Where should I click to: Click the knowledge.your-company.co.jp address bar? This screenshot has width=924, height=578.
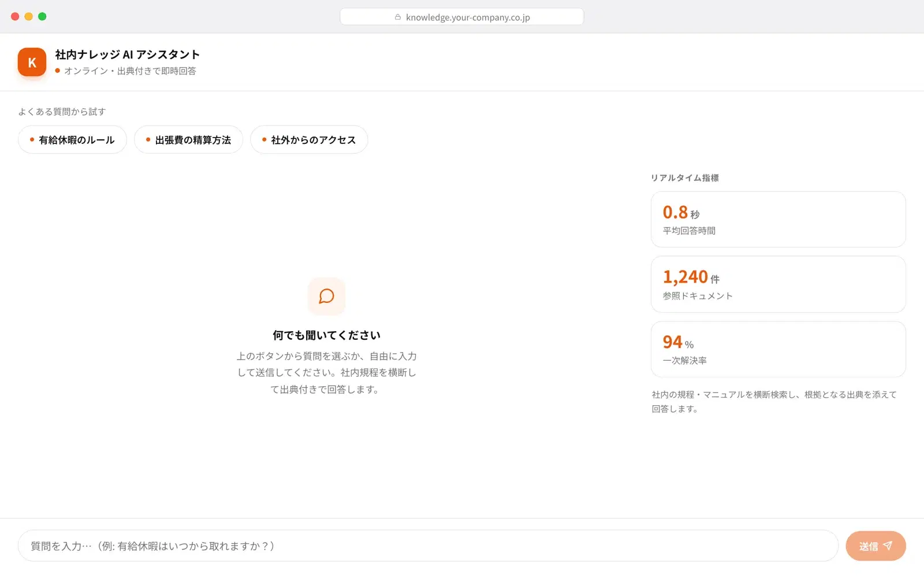(x=462, y=17)
